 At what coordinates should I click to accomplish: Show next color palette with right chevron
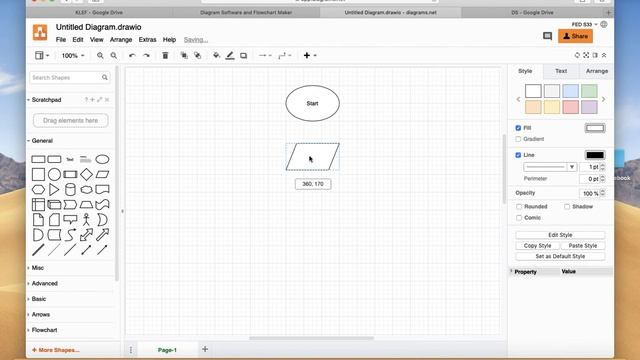pyautogui.click(x=603, y=99)
